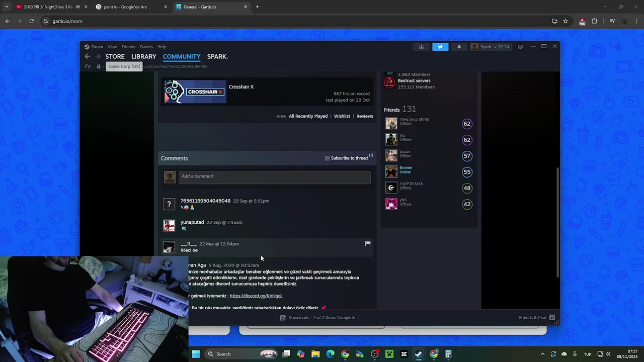Screen dimensions: 644x362
Task: Open a new Chrome tab
Action: (258, 7)
